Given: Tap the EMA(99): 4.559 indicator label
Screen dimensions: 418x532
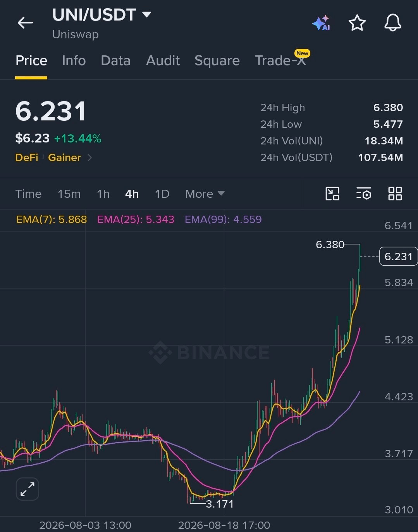Looking at the screenshot, I should 223,220.
